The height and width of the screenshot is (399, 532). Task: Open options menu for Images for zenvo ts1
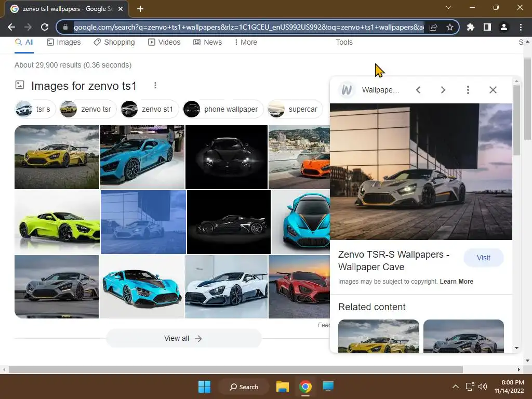click(x=155, y=86)
